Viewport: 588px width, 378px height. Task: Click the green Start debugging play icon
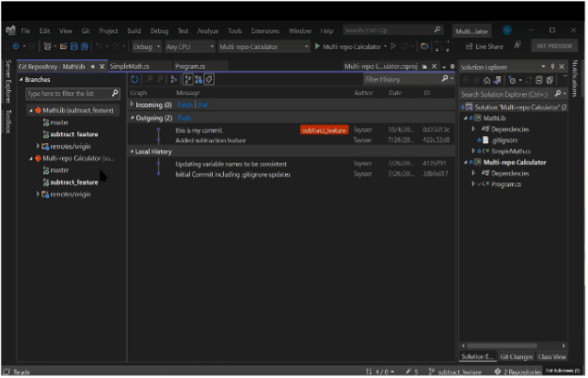pos(318,46)
